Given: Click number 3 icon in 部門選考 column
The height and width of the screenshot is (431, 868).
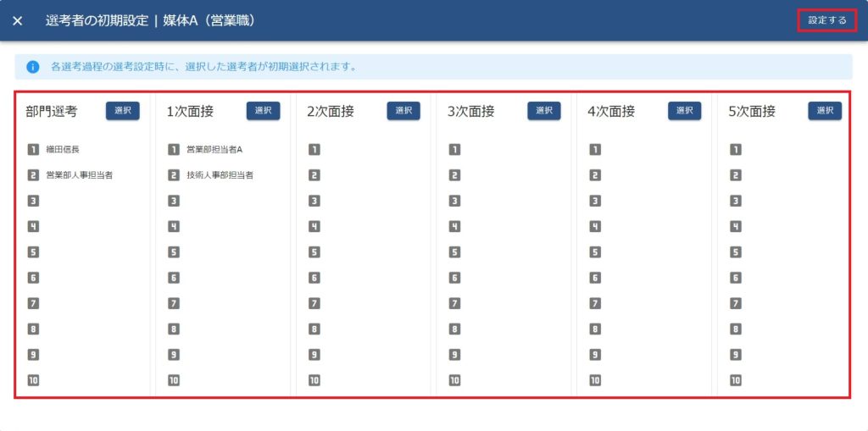Looking at the screenshot, I should point(33,202).
